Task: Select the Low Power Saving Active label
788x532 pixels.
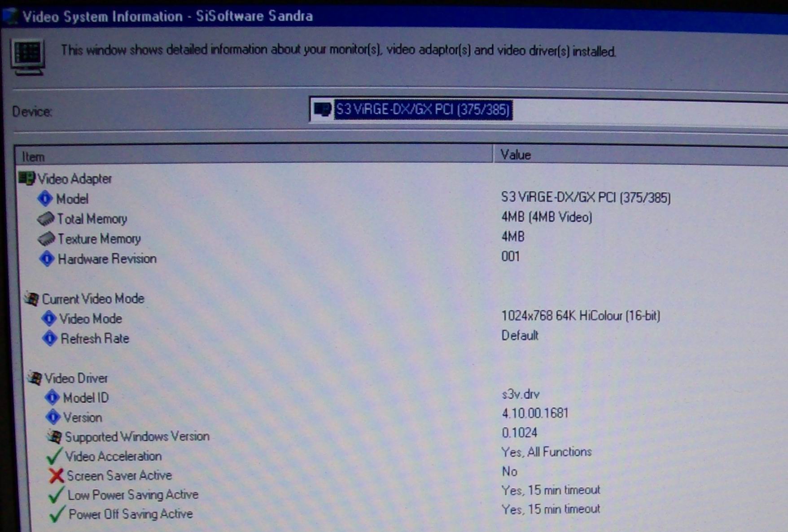Action: [133, 495]
